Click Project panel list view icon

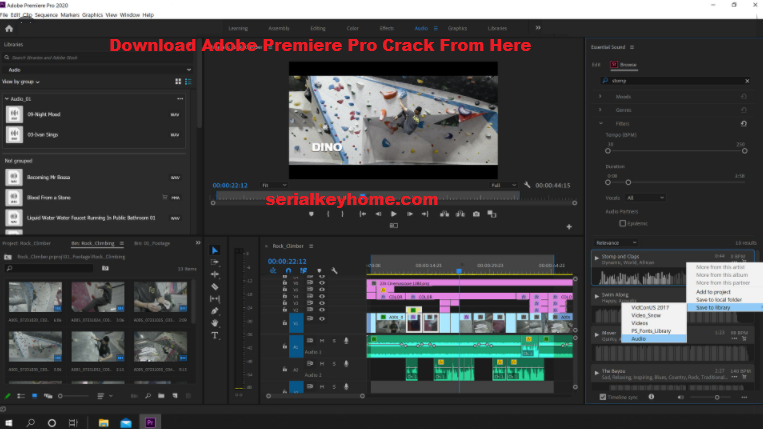click(21, 396)
